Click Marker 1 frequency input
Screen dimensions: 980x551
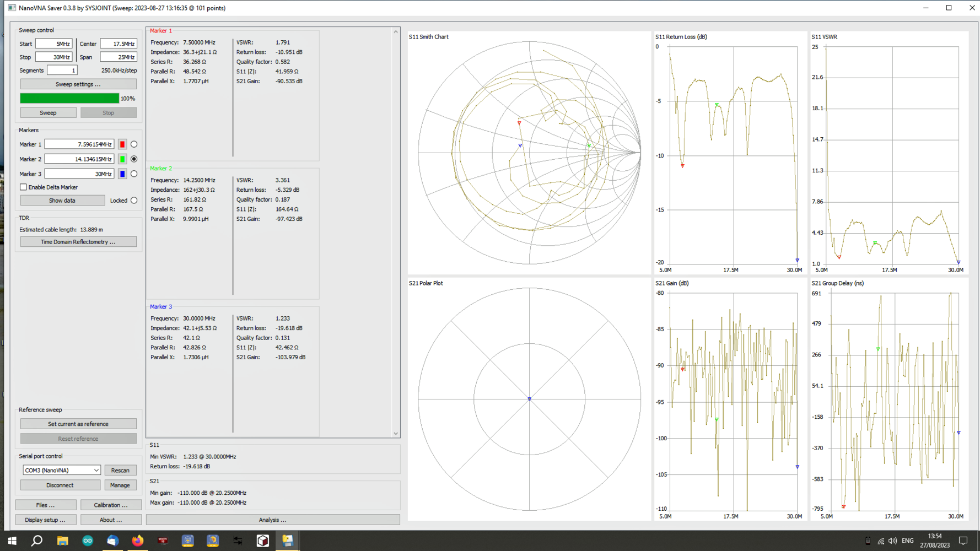79,144
